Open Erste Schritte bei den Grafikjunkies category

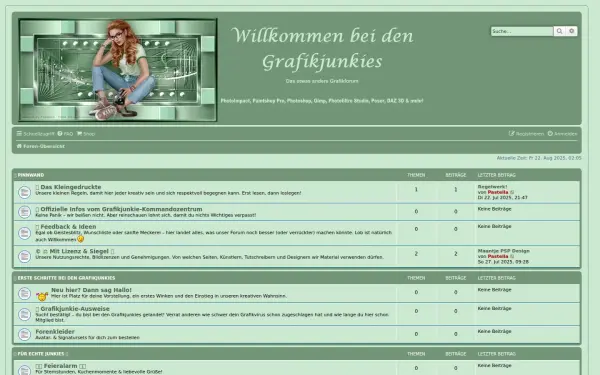[66, 278]
